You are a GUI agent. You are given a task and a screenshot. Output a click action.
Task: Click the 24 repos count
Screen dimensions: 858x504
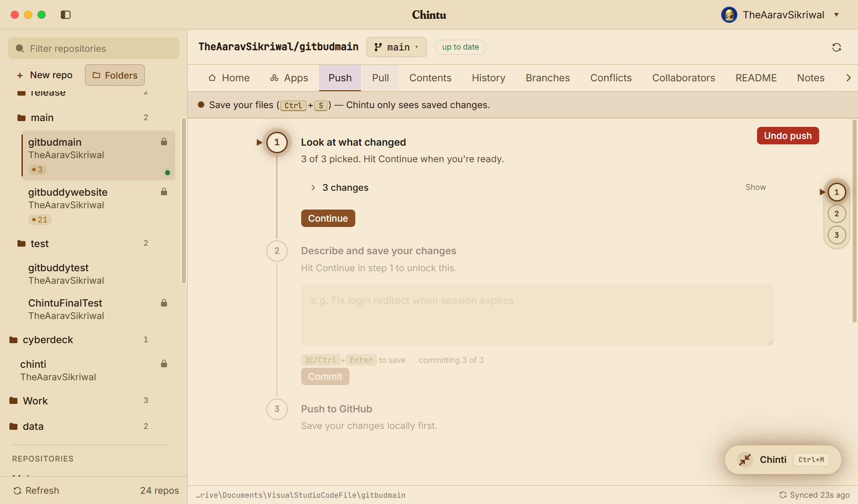click(x=160, y=491)
